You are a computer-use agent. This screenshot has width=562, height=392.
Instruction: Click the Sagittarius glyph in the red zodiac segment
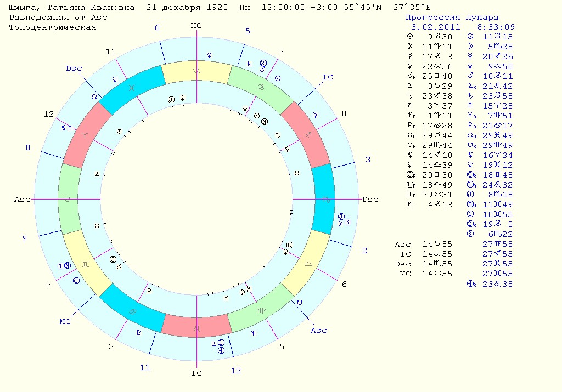click(x=308, y=134)
